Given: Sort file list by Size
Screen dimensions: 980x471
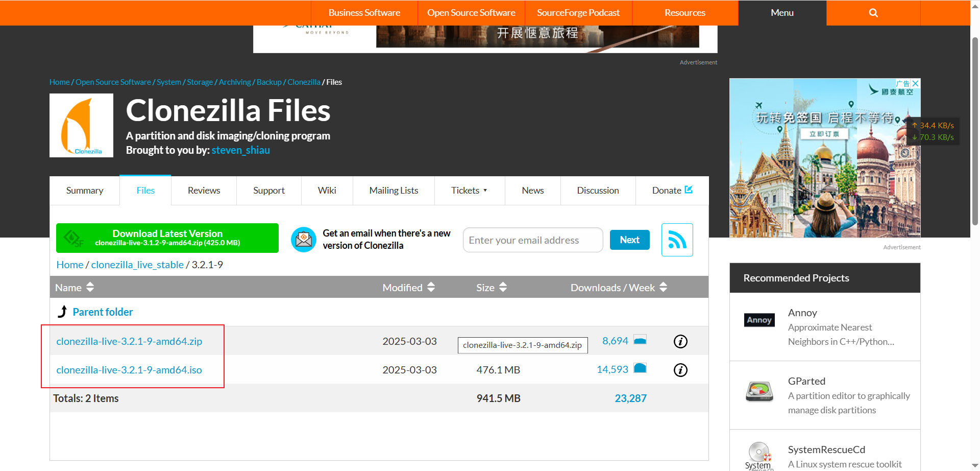Looking at the screenshot, I should tap(492, 288).
